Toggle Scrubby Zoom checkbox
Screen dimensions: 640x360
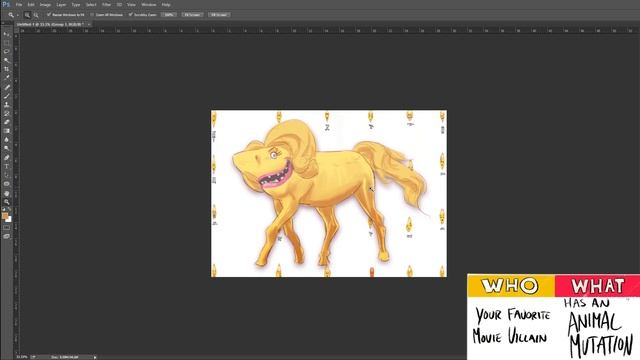click(x=131, y=15)
